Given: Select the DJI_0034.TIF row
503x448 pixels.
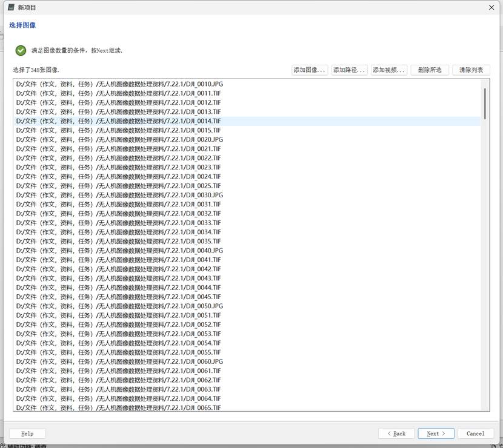Looking at the screenshot, I should click(x=248, y=232).
